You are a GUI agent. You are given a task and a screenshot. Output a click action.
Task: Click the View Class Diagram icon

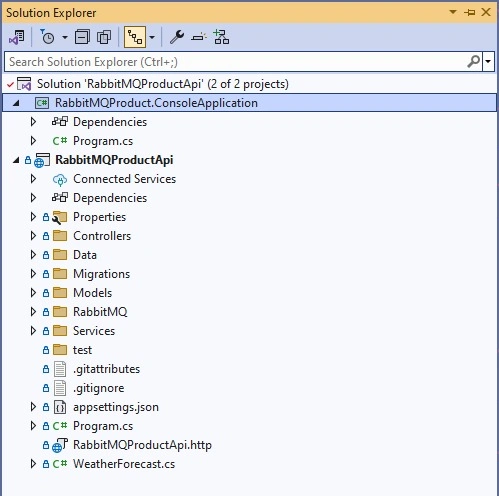221,37
